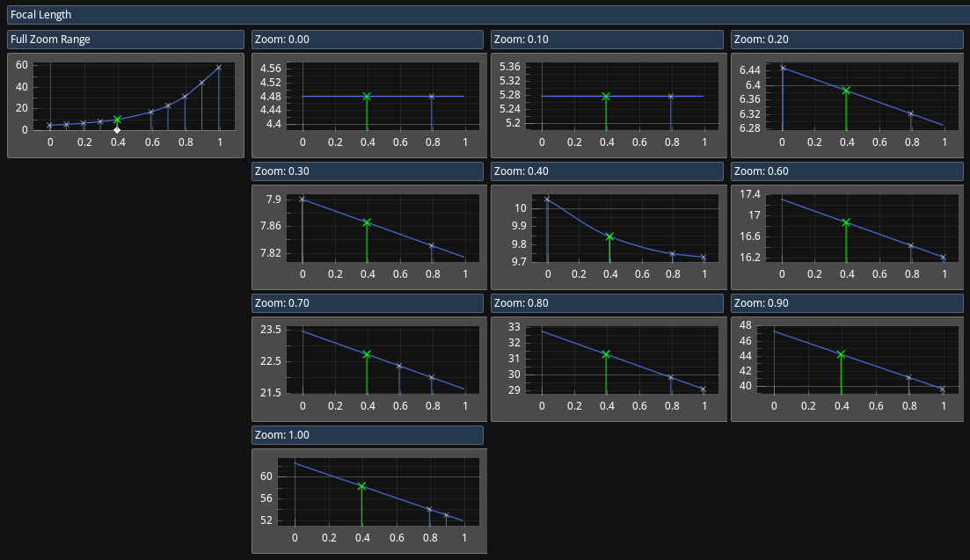The width and height of the screenshot is (970, 560).
Task: Select the 0.6 data point in Zoom: 0.70 plot
Action: point(399,366)
